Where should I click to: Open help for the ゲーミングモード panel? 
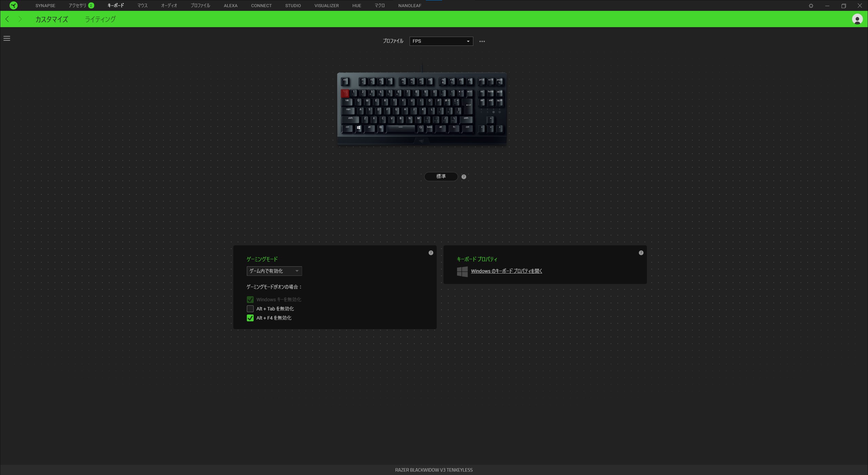coord(431,253)
